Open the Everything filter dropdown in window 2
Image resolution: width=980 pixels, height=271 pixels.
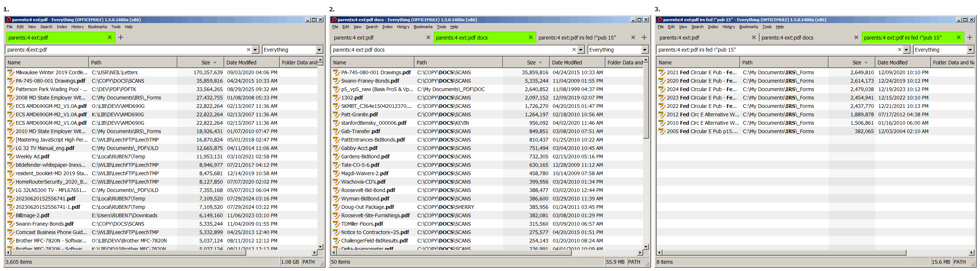[645, 49]
